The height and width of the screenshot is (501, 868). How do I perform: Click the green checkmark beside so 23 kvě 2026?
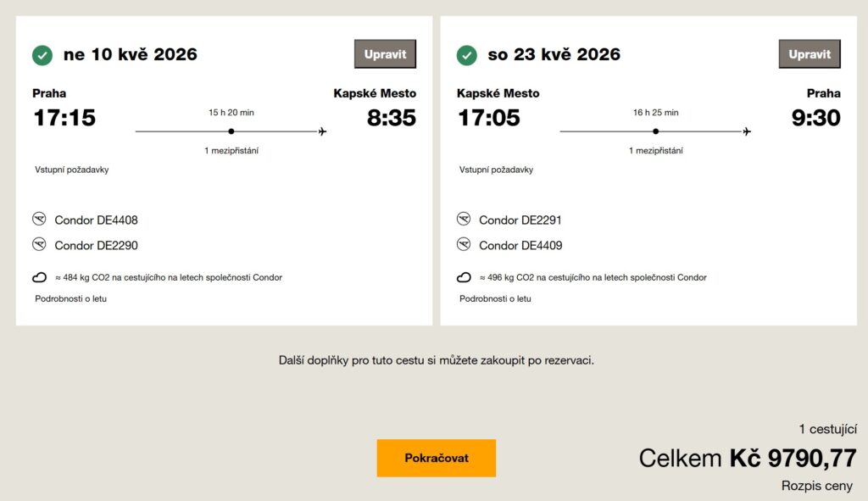click(467, 55)
